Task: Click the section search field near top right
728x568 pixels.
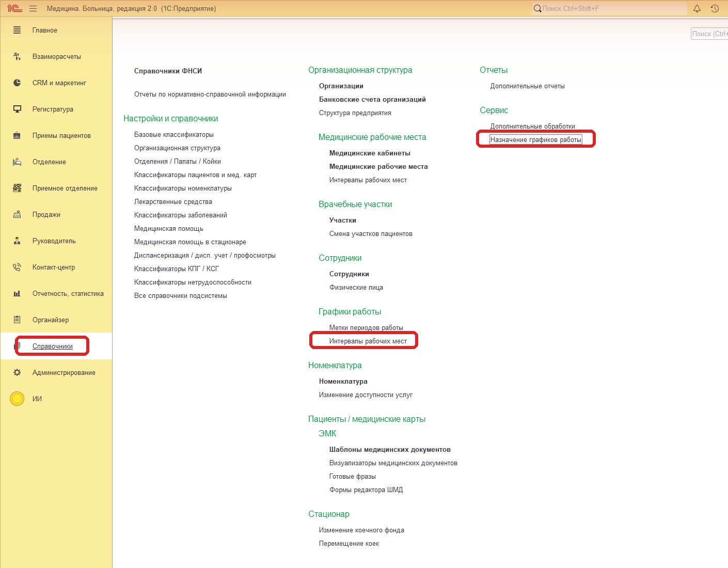Action: click(709, 34)
